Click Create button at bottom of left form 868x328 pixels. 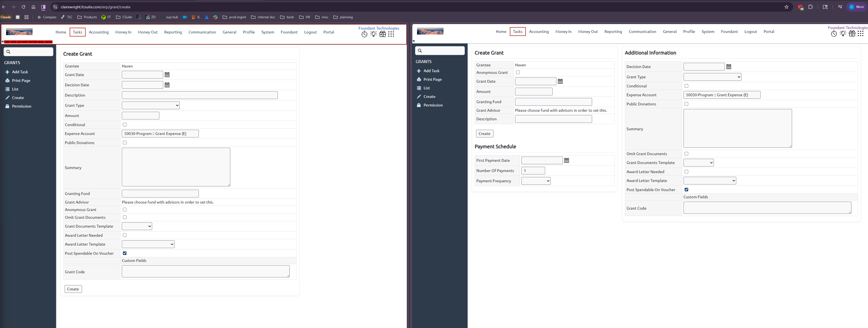(73, 289)
